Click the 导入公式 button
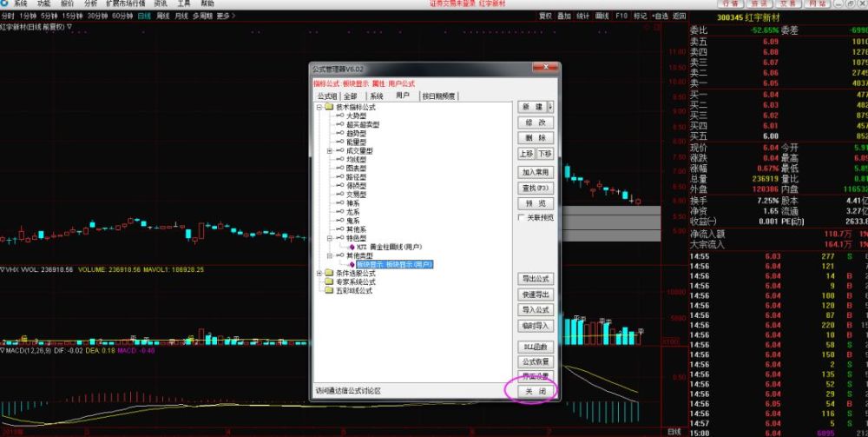The image size is (868, 437). pos(536,309)
